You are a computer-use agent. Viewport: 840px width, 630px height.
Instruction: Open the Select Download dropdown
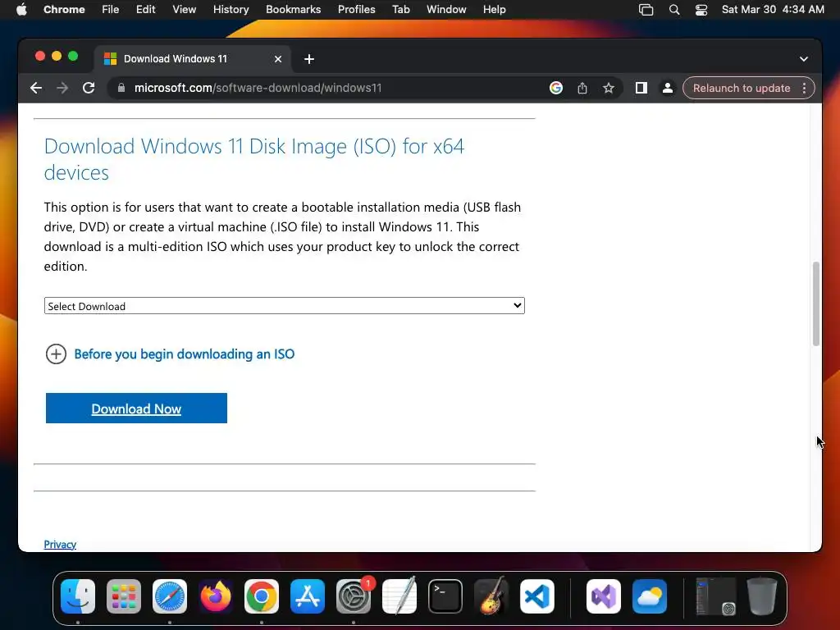(285, 306)
